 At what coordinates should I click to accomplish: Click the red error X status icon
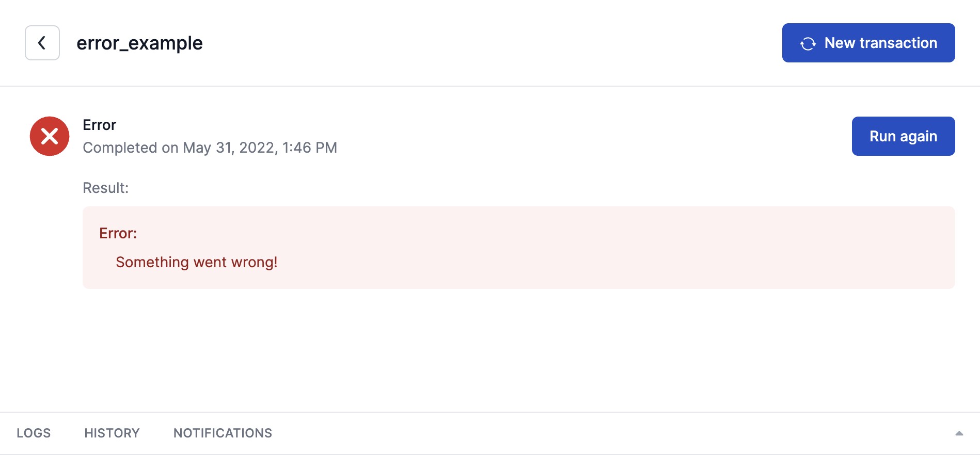(x=50, y=136)
